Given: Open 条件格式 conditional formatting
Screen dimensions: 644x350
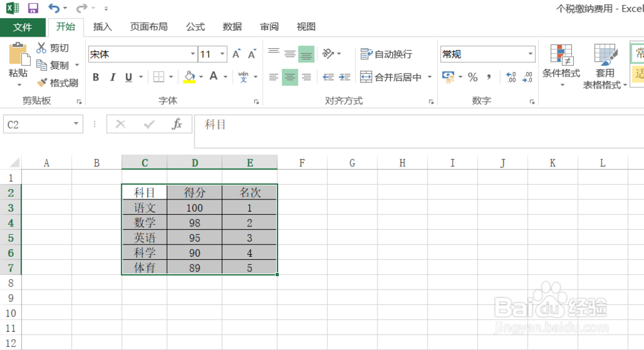Looking at the screenshot, I should 561,64.
